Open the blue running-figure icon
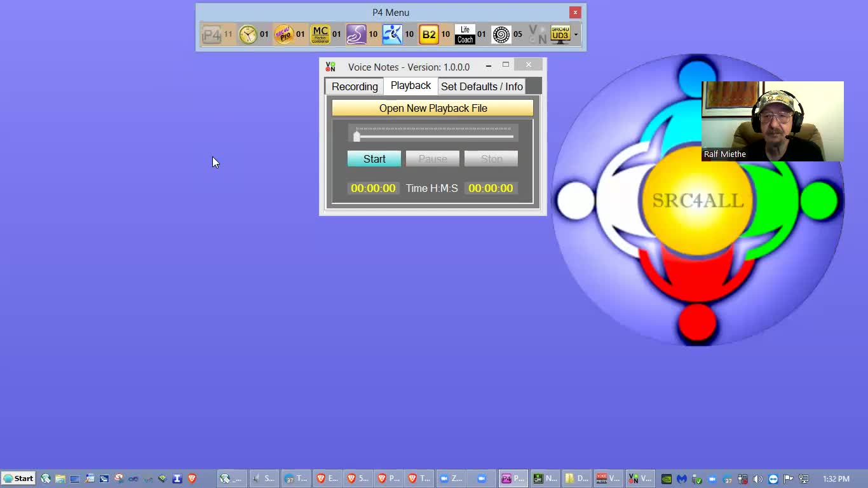868x488 pixels. [393, 34]
